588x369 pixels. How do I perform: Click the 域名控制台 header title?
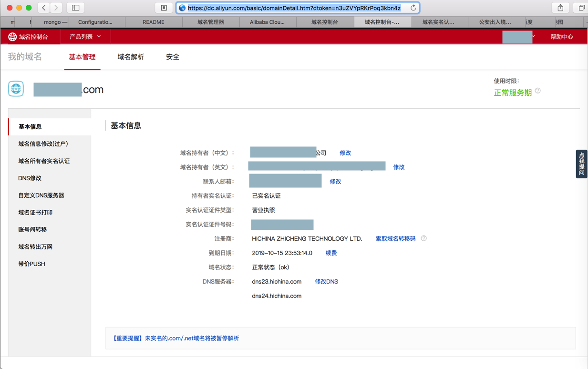tap(33, 37)
